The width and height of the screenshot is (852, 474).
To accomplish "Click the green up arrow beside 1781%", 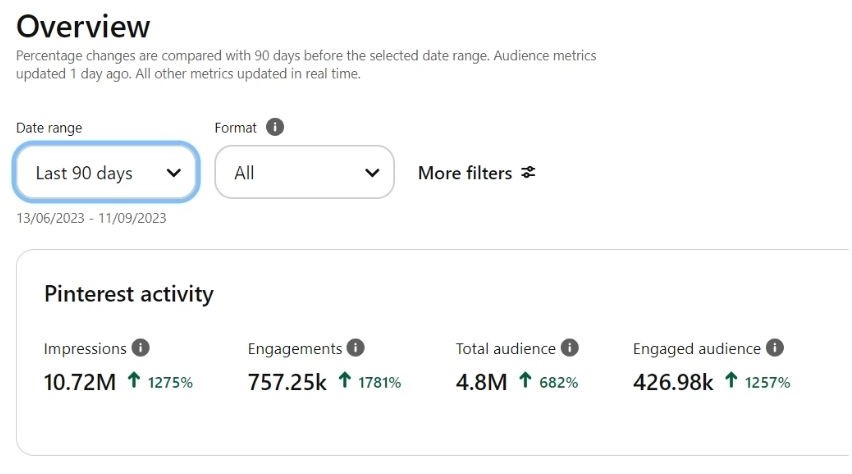I will coord(344,380).
